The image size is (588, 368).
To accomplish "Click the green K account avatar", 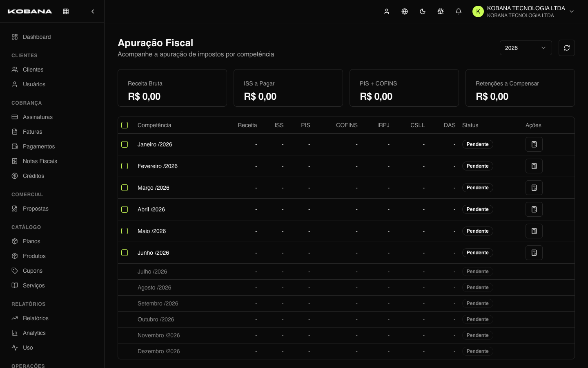I will 478,11.
